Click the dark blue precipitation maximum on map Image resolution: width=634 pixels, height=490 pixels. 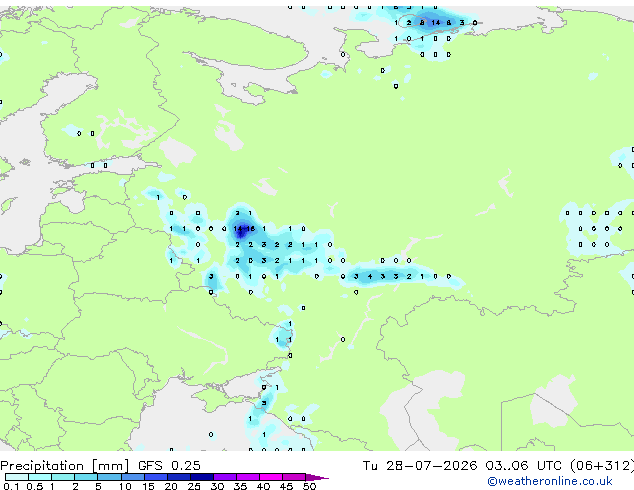[242, 230]
